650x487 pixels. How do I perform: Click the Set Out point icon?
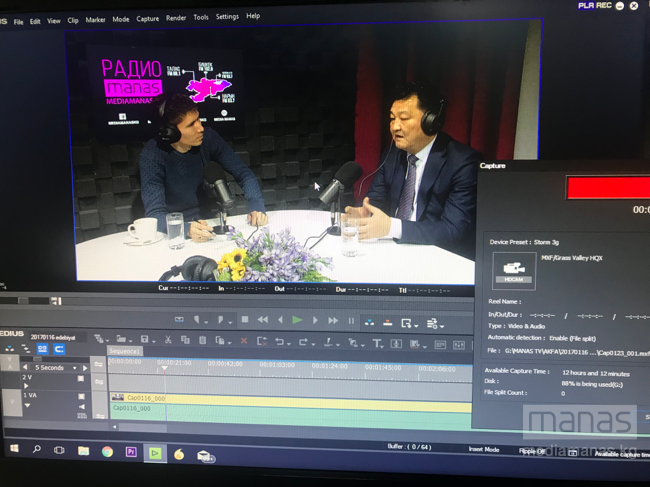[x=221, y=320]
